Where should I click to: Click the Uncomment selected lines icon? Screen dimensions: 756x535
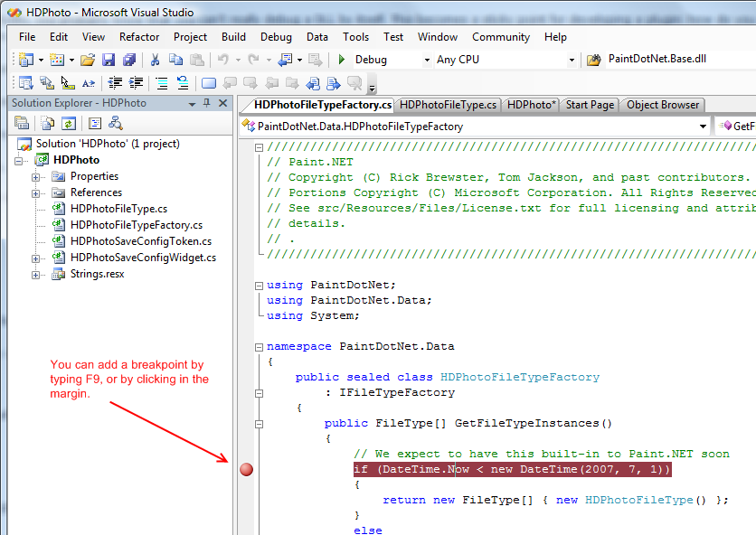pyautogui.click(x=183, y=83)
